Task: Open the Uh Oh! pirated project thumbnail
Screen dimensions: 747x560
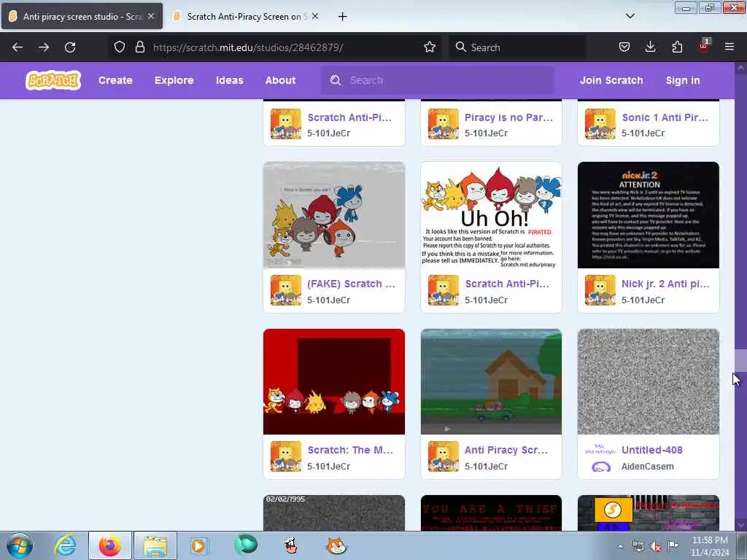Action: click(491, 215)
